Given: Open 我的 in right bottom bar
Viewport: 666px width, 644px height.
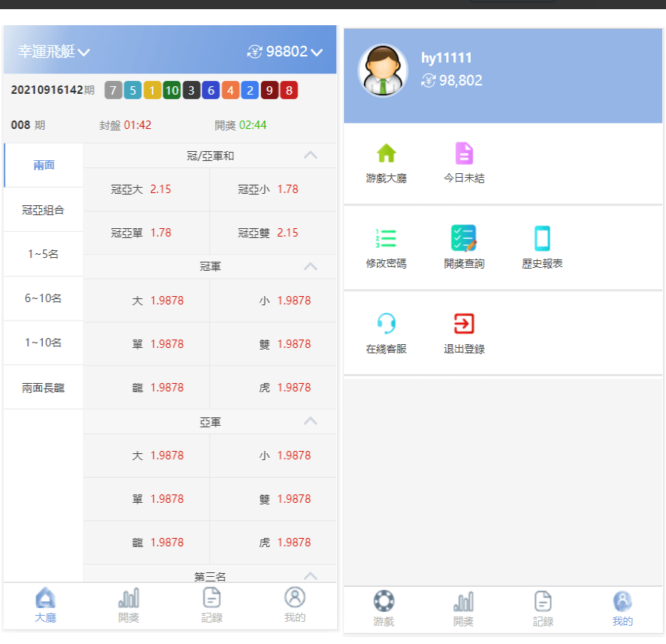Looking at the screenshot, I should click(x=623, y=608).
